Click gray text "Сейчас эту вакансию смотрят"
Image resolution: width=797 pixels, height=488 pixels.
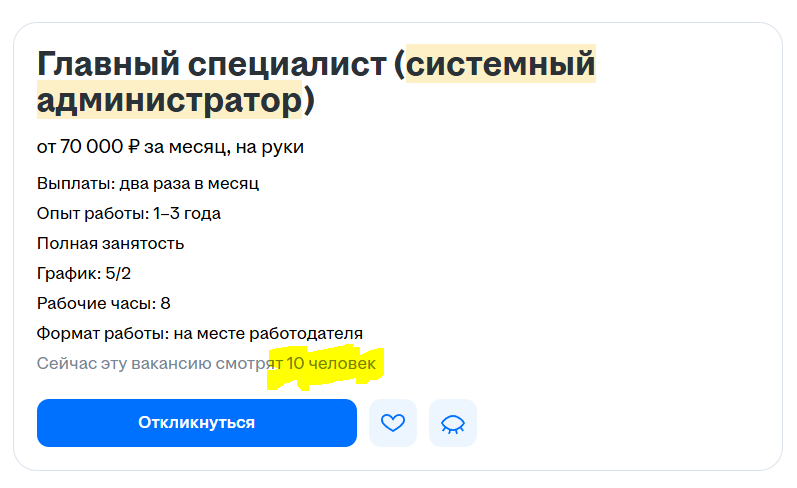point(158,364)
